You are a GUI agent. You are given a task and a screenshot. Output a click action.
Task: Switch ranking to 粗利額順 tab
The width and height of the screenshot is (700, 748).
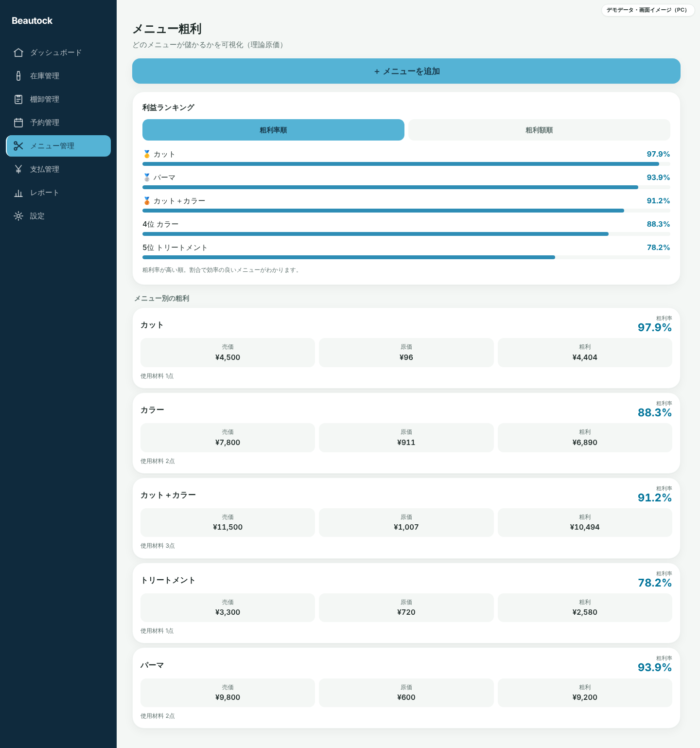click(539, 130)
